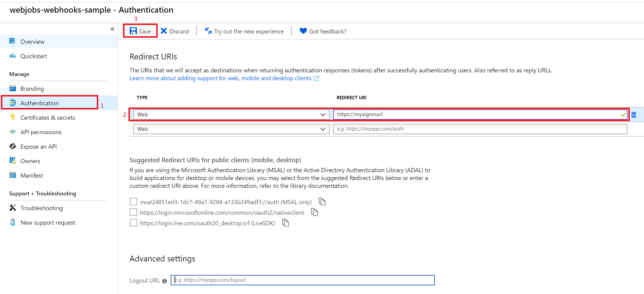
Task: Click the Manifest icon
Action: pos(12,175)
